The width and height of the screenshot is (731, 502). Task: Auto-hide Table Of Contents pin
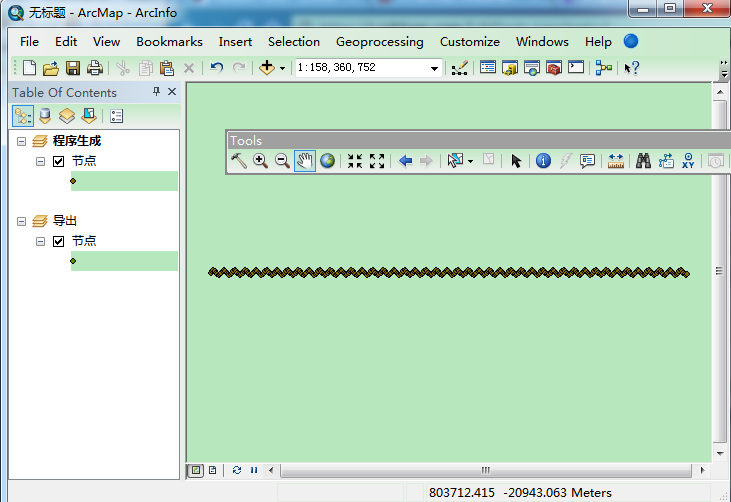pyautogui.click(x=157, y=91)
